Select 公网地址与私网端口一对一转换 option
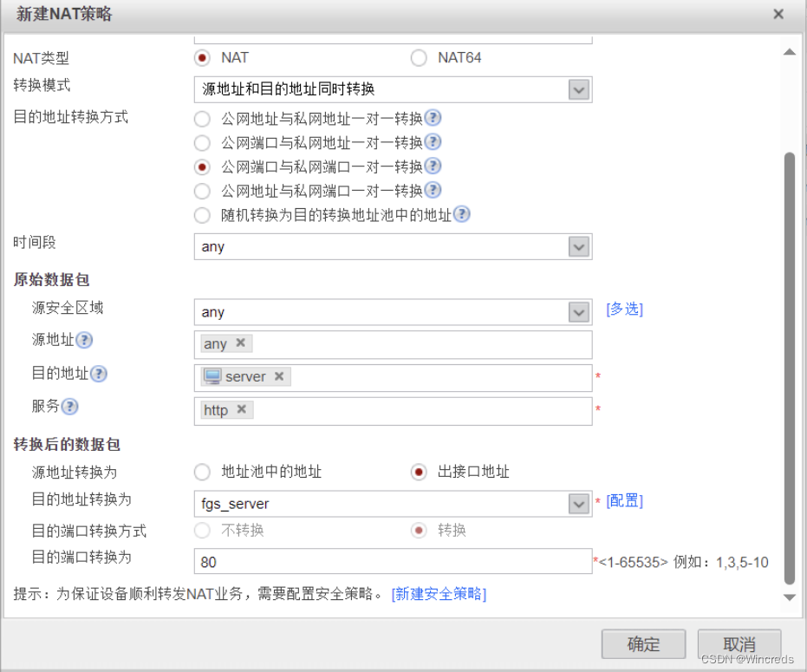Viewport: 807px width, 672px height. (202, 191)
